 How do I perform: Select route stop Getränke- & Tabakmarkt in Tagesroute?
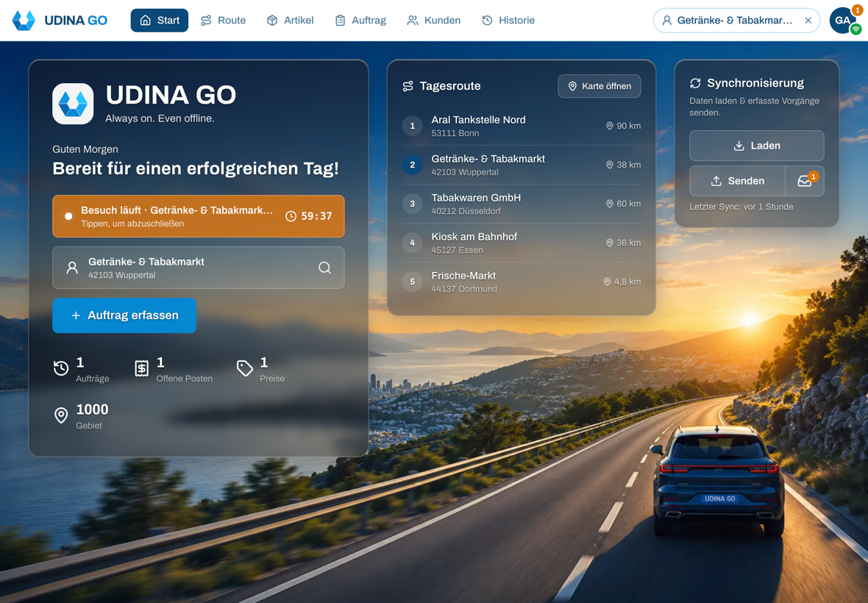coord(522,165)
